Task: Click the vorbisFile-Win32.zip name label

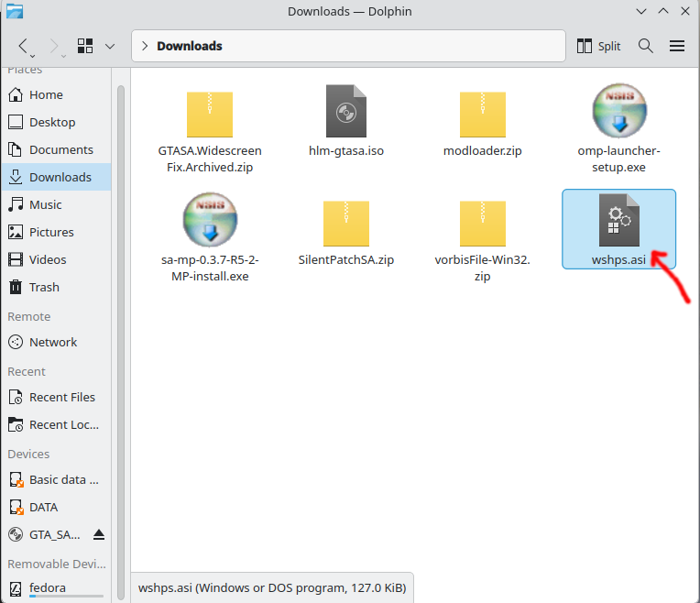Action: 482,268
